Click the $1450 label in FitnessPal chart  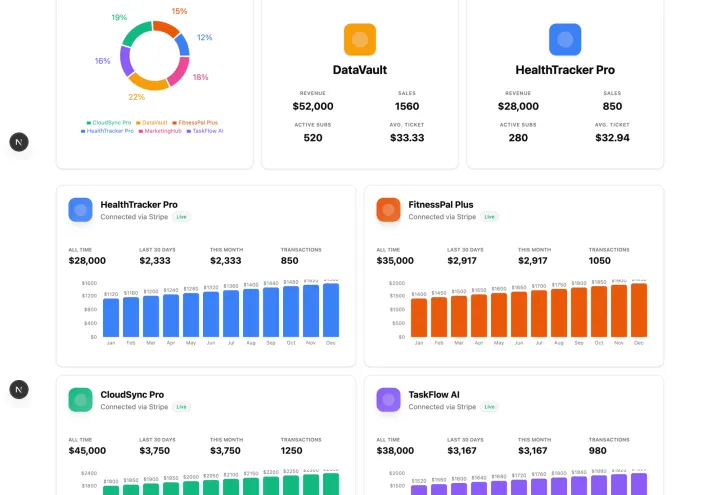pos(439,292)
